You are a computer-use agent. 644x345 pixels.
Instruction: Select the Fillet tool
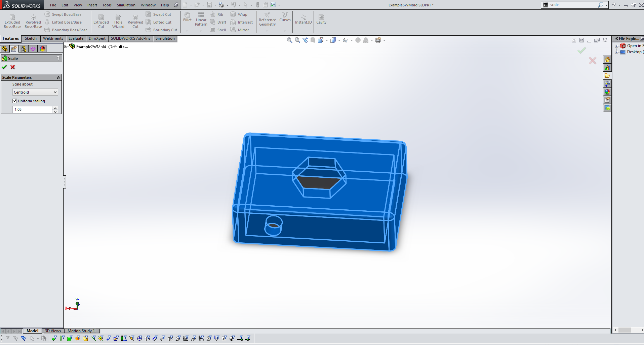point(188,17)
